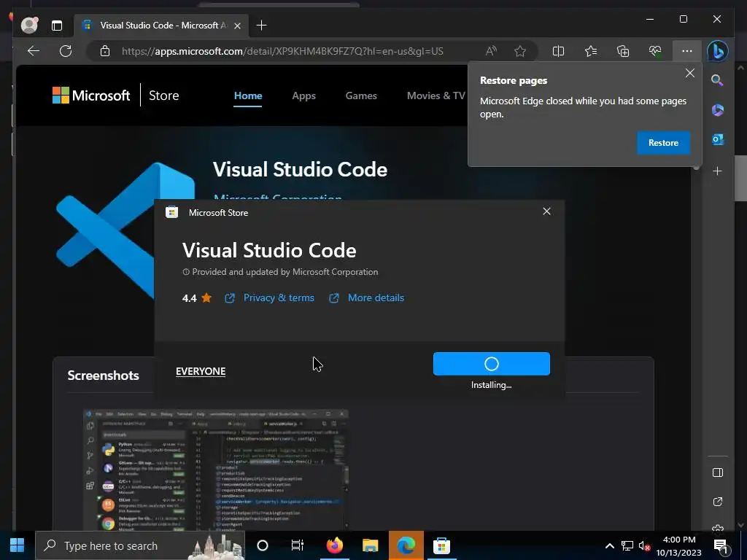The image size is (747, 560).
Task: Open the sidebar split window icon
Action: [x=718, y=472]
